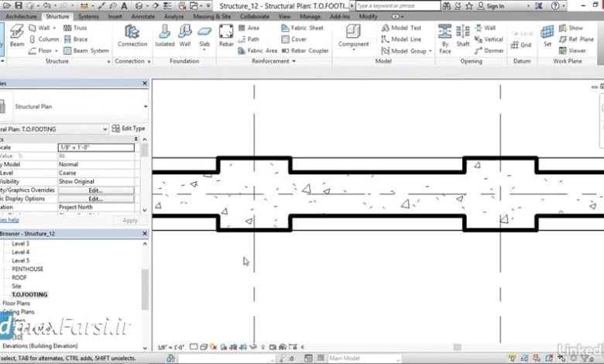Open the T.O.FOOTING plan instance dropdown
604x364 pixels.
(x=105, y=129)
